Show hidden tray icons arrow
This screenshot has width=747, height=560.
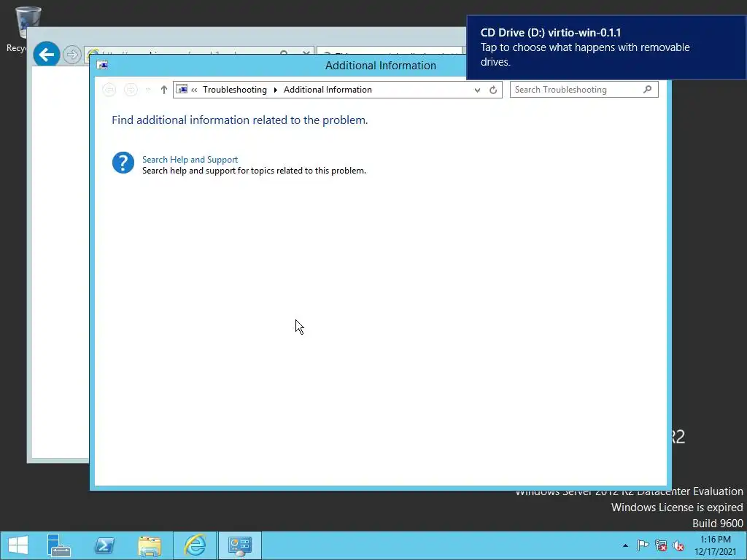[x=625, y=545]
